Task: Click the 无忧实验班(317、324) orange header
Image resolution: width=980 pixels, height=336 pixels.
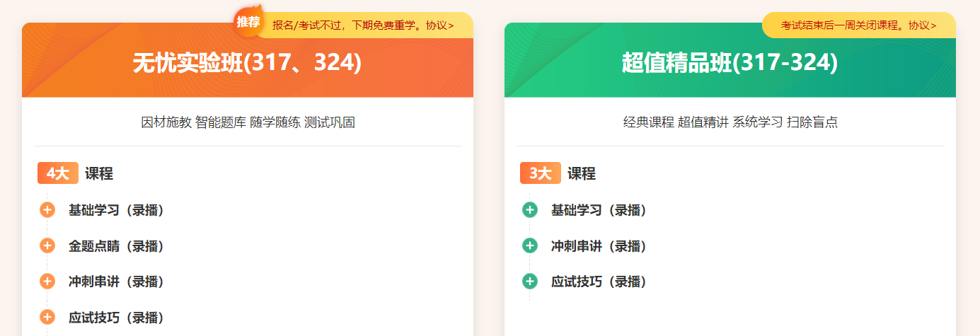Action: tap(247, 64)
